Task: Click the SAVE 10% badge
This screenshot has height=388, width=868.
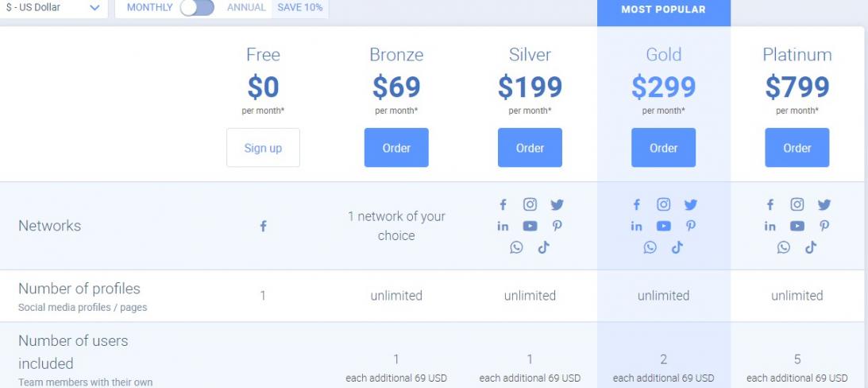Action: tap(299, 8)
